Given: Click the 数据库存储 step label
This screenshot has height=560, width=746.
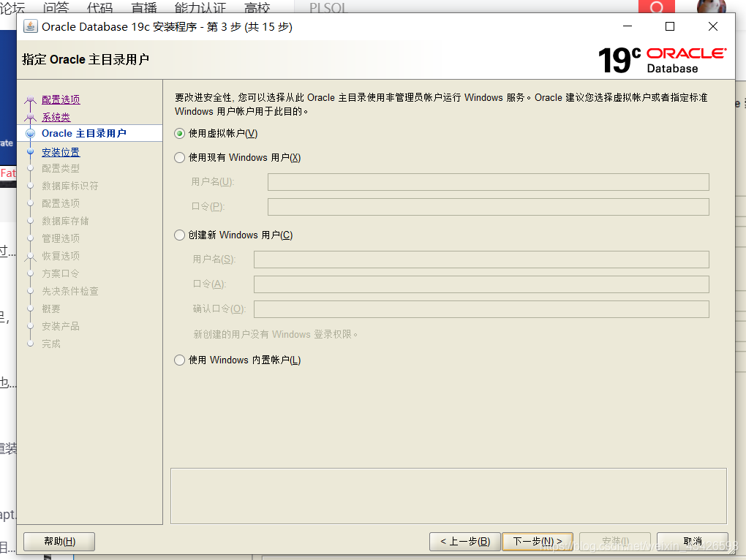Looking at the screenshot, I should [x=65, y=221].
